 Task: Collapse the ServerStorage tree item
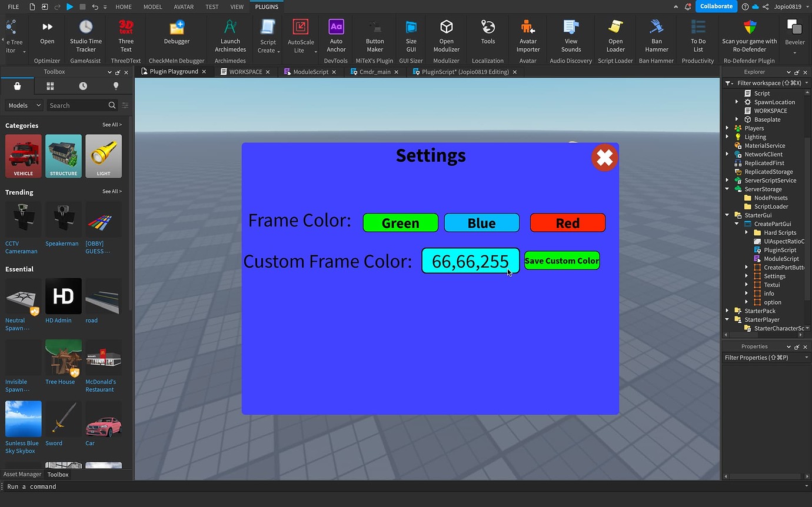tap(727, 189)
